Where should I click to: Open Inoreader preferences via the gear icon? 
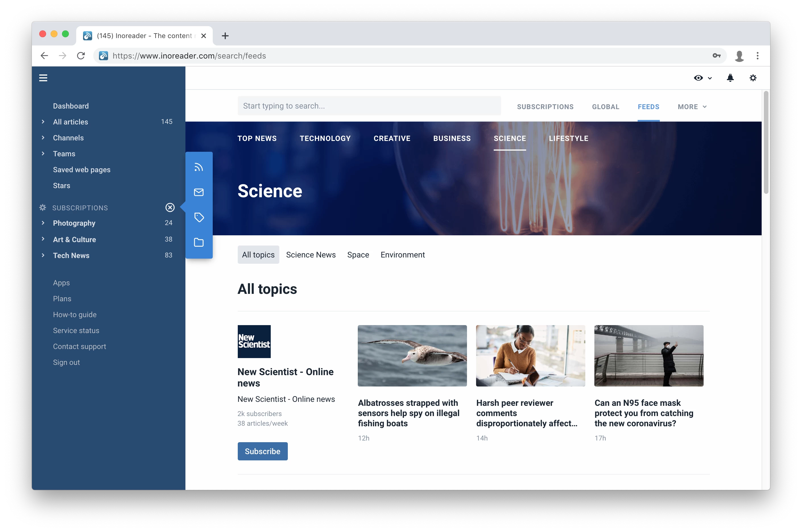pos(753,78)
